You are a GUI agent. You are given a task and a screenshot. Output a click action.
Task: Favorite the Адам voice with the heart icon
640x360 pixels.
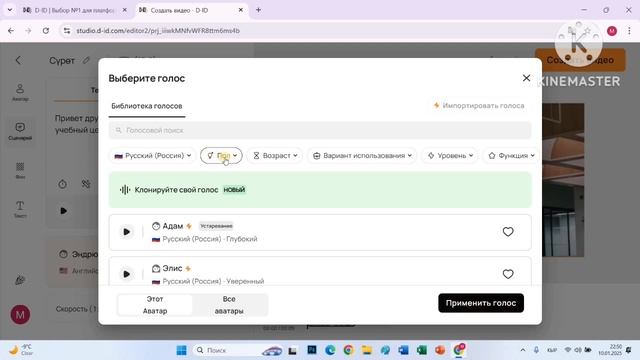[508, 232]
